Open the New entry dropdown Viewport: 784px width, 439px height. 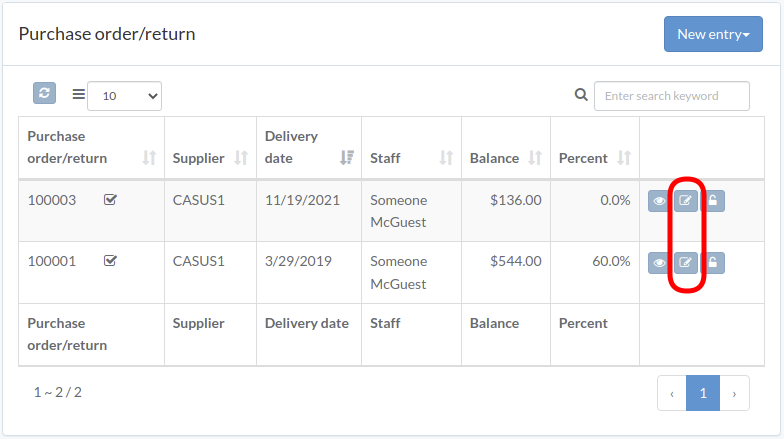tap(713, 34)
